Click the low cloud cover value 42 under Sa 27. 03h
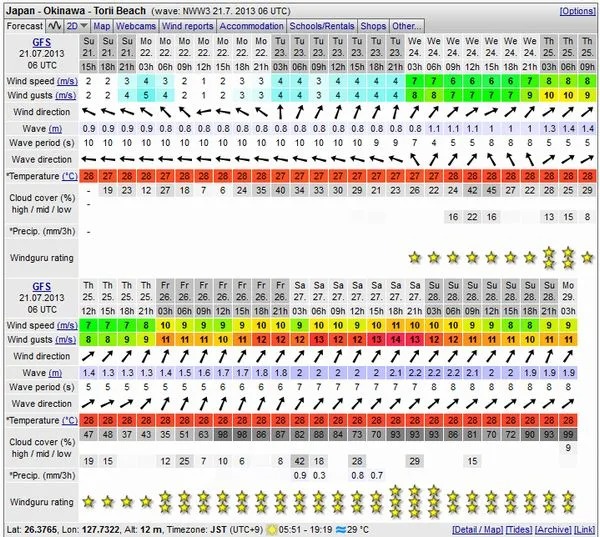 click(x=300, y=461)
